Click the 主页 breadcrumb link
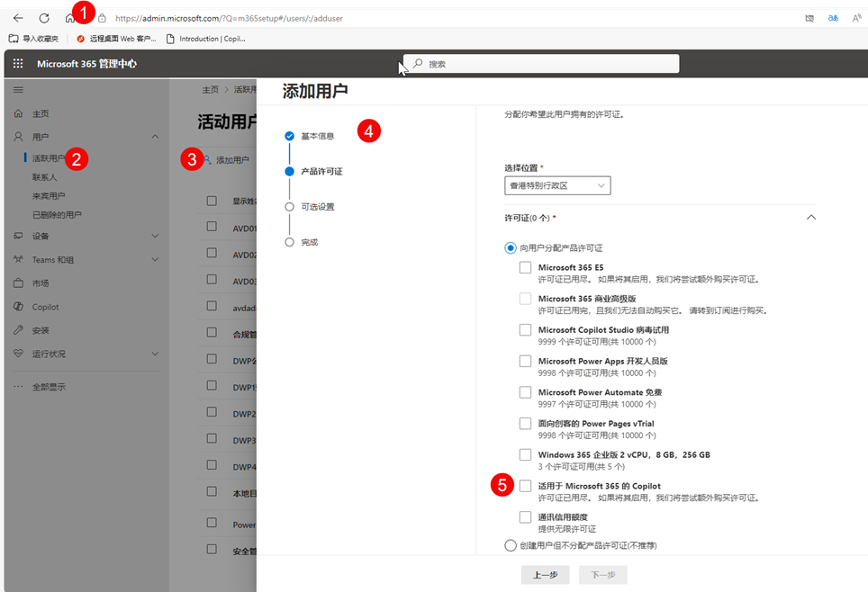 click(211, 90)
